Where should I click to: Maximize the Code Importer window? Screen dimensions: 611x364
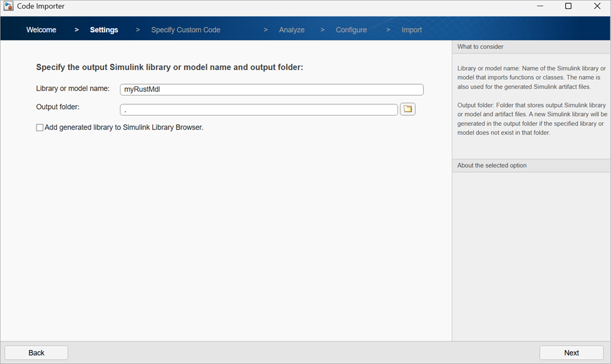568,6
